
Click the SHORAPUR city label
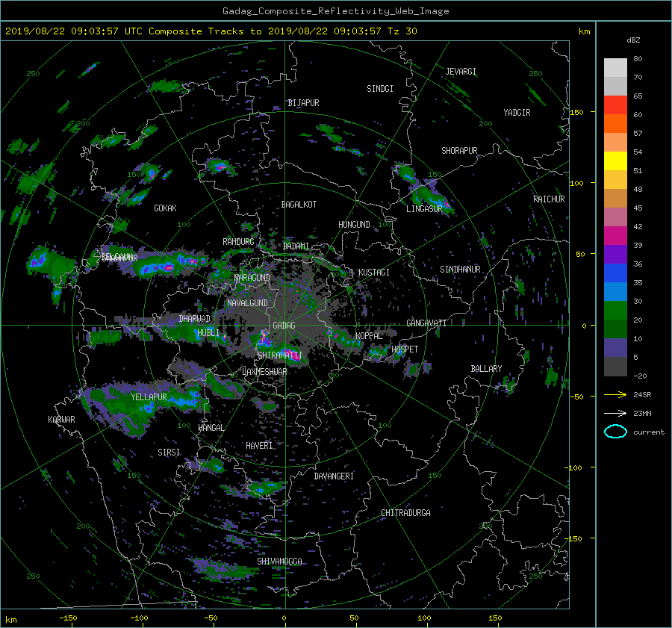(x=459, y=151)
